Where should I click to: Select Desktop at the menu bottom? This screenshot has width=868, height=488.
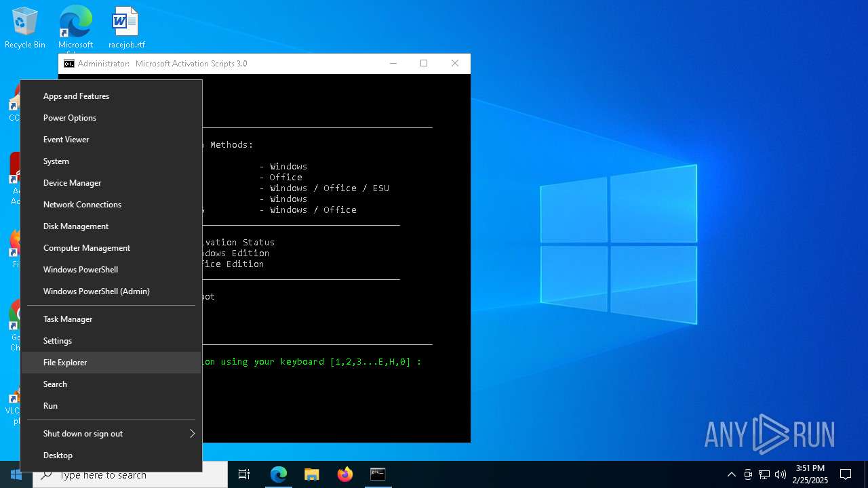coord(112,455)
